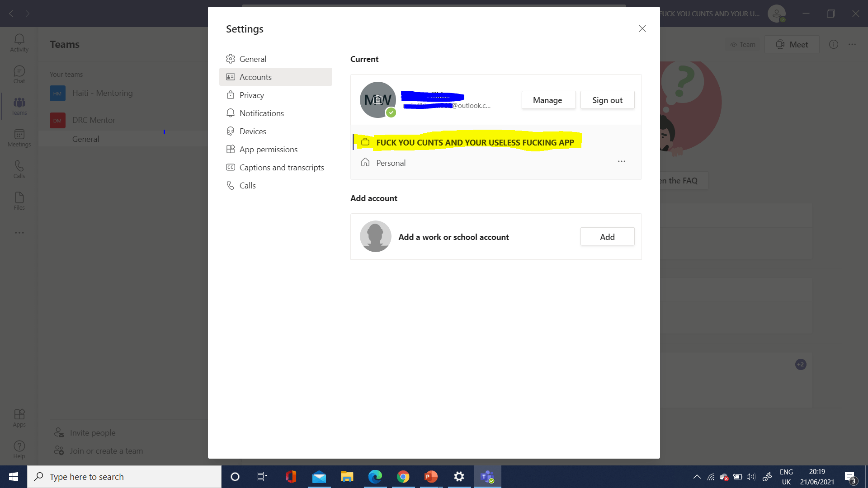Go back with navigation arrow
This screenshot has height=488, width=868.
coord(11,14)
